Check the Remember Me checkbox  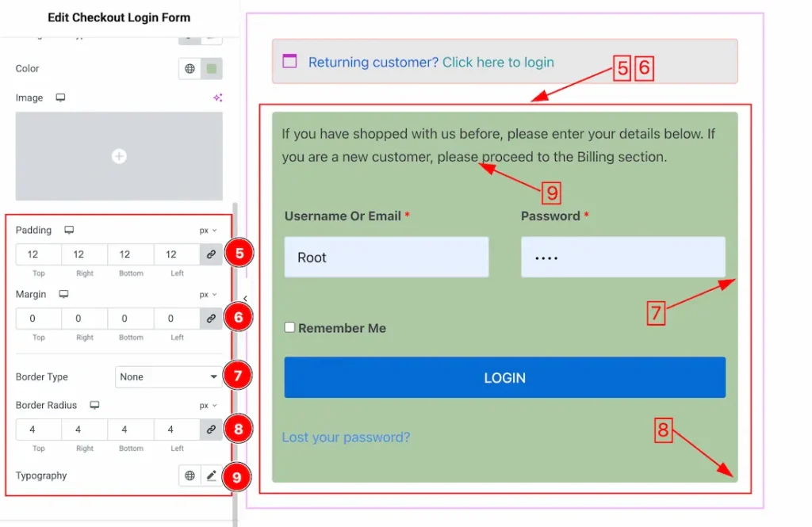tap(290, 327)
